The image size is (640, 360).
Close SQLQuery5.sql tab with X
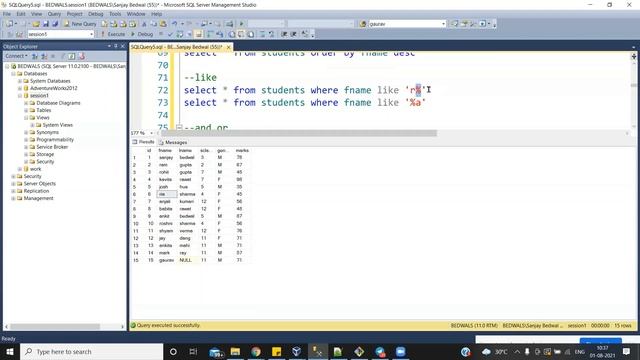229,47
